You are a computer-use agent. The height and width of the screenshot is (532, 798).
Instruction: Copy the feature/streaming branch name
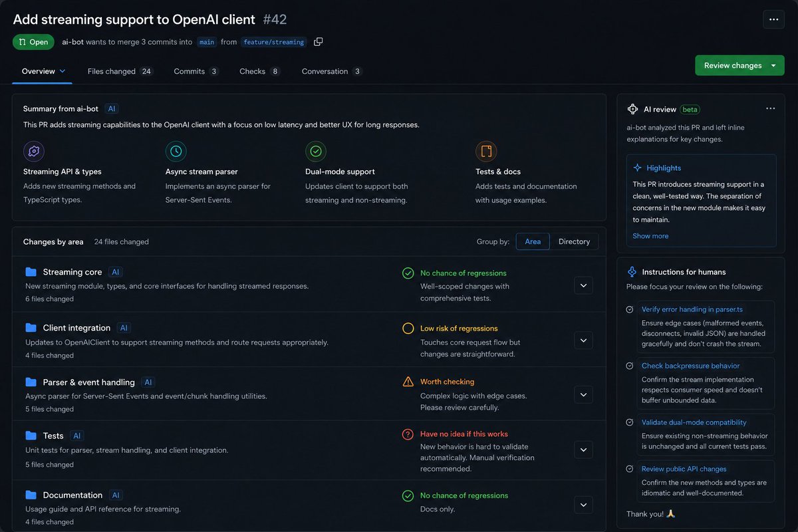319,42
